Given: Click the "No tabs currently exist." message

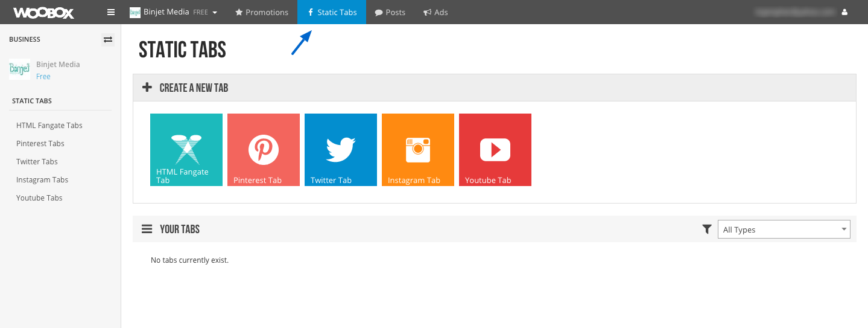Looking at the screenshot, I should [189, 260].
